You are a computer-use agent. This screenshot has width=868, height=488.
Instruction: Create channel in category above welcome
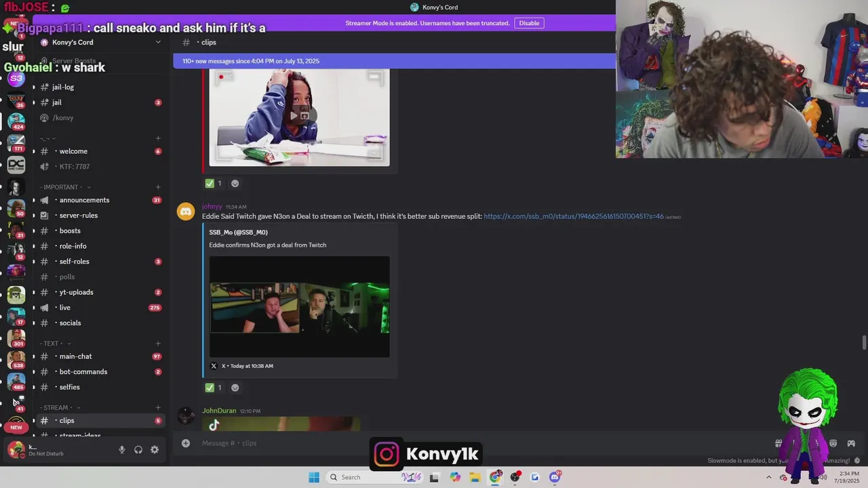tap(158, 138)
